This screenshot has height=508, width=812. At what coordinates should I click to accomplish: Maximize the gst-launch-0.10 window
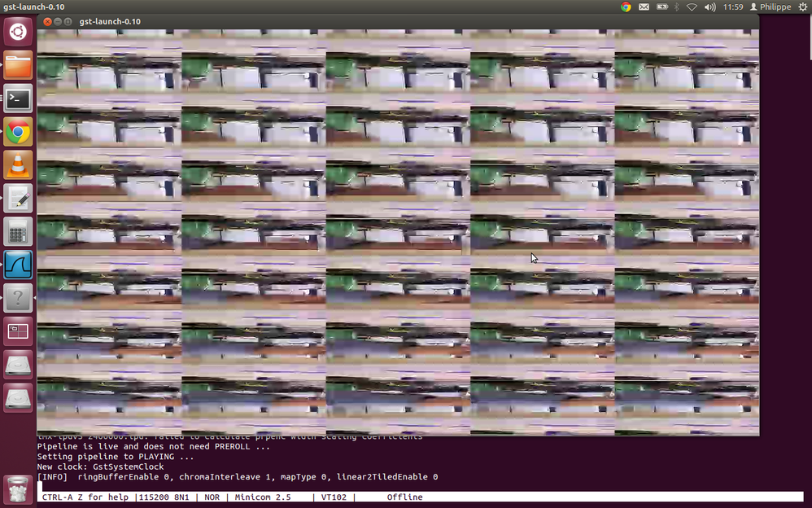click(x=68, y=21)
